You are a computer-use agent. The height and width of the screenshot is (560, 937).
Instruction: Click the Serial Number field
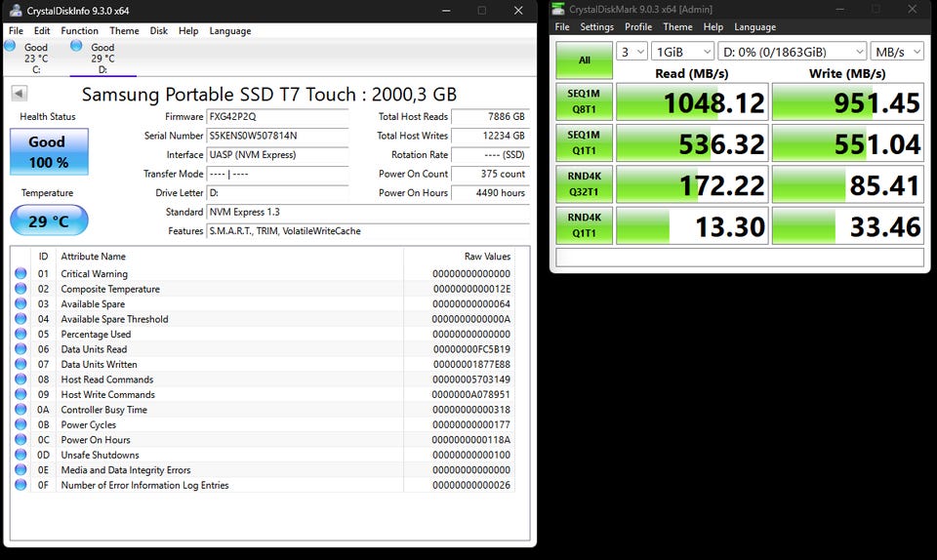pyautogui.click(x=278, y=136)
